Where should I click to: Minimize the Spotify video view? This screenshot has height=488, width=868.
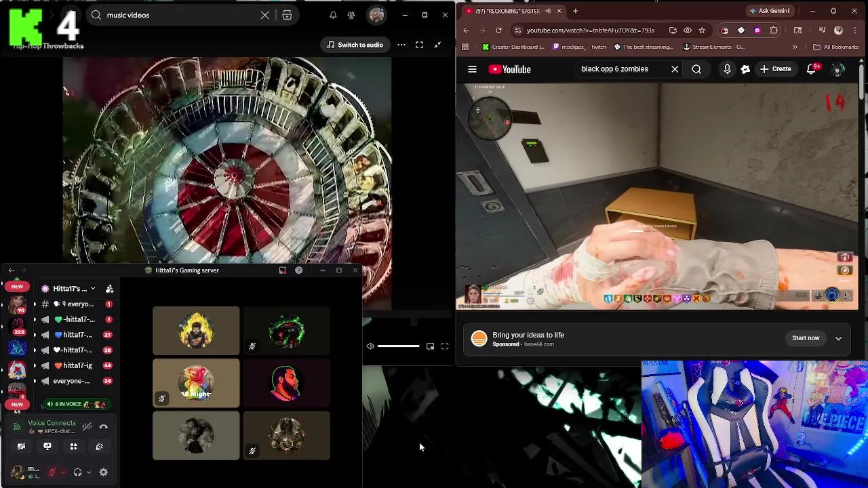[437, 45]
